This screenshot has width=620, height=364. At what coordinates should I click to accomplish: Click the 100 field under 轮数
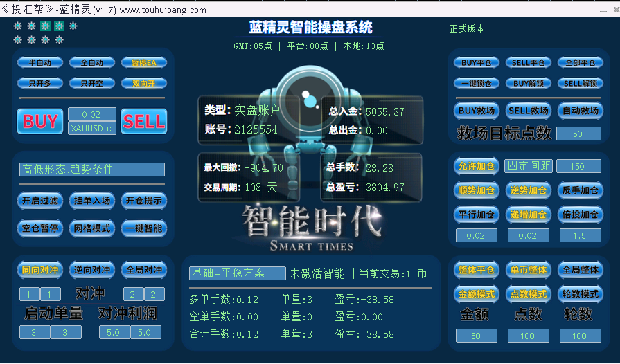tap(581, 336)
